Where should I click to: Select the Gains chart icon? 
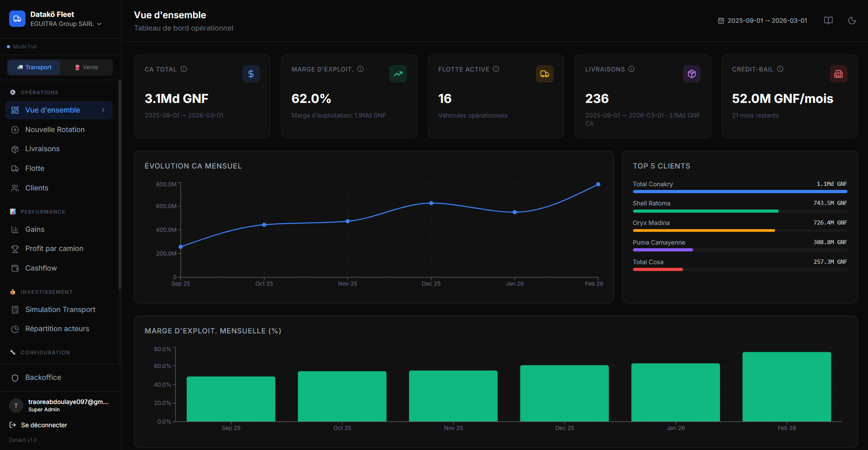[x=15, y=229]
